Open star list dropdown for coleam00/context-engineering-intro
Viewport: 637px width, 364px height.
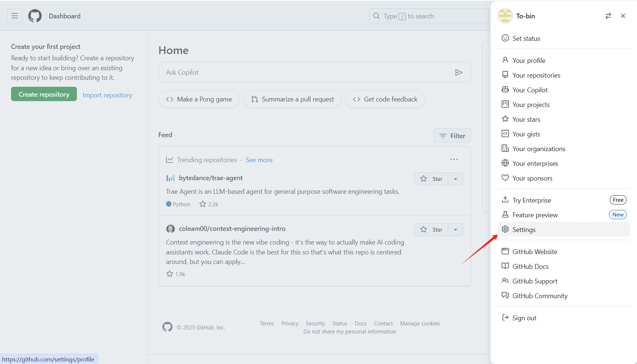[x=456, y=230]
